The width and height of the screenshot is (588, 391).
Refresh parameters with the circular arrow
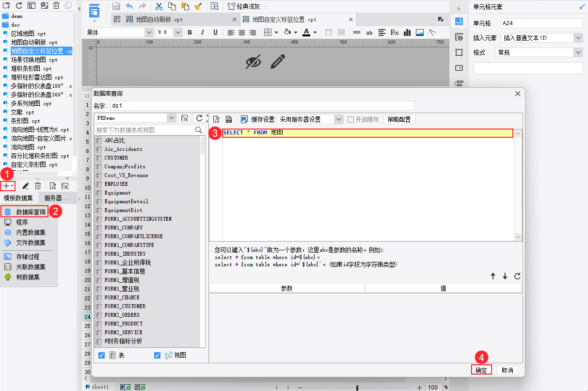(x=517, y=276)
